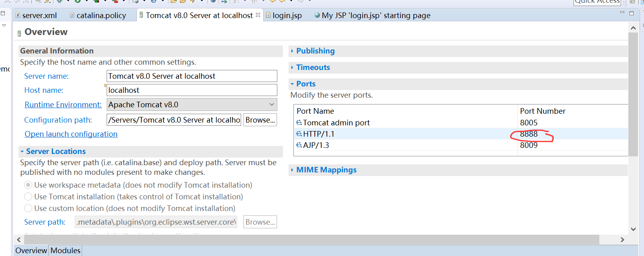Click the Host name input field
The image size is (644, 256).
pyautogui.click(x=192, y=90)
